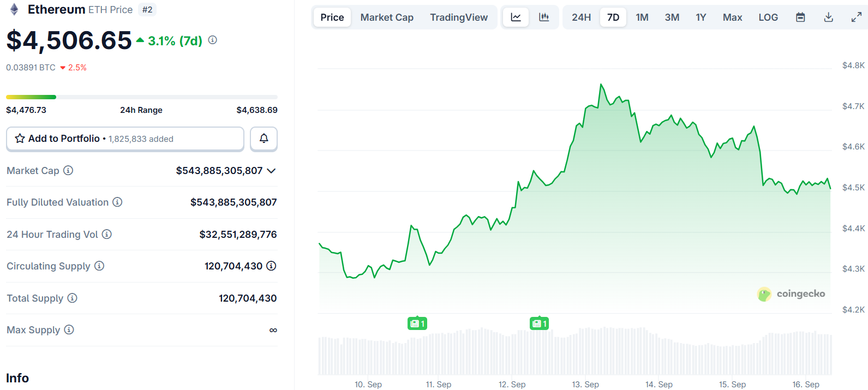
Task: Show the Fully Diluted Valuation info icon
Action: pyautogui.click(x=117, y=202)
